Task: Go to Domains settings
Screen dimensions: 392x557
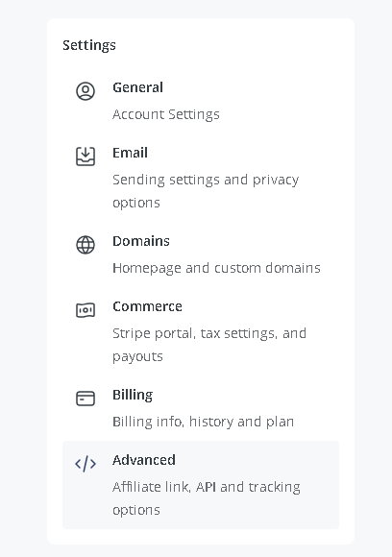Action: tap(201, 254)
